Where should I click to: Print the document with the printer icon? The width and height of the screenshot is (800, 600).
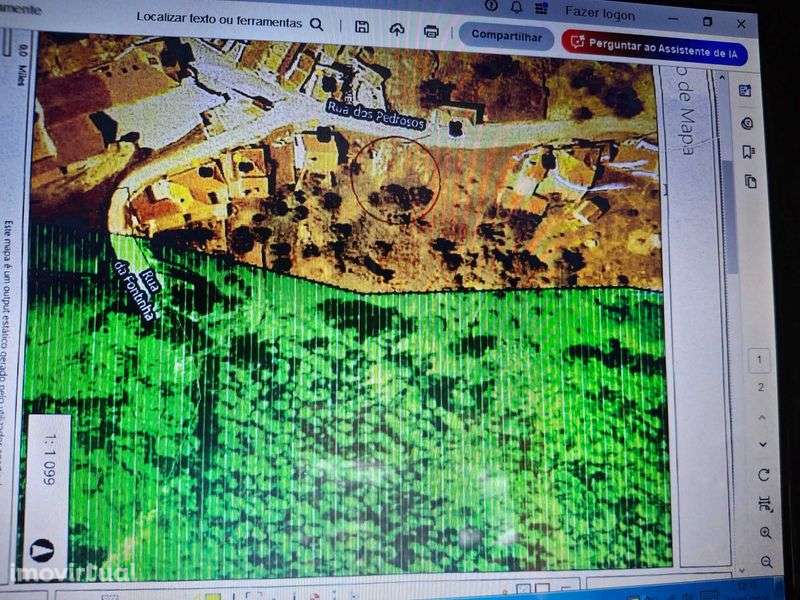[x=432, y=32]
